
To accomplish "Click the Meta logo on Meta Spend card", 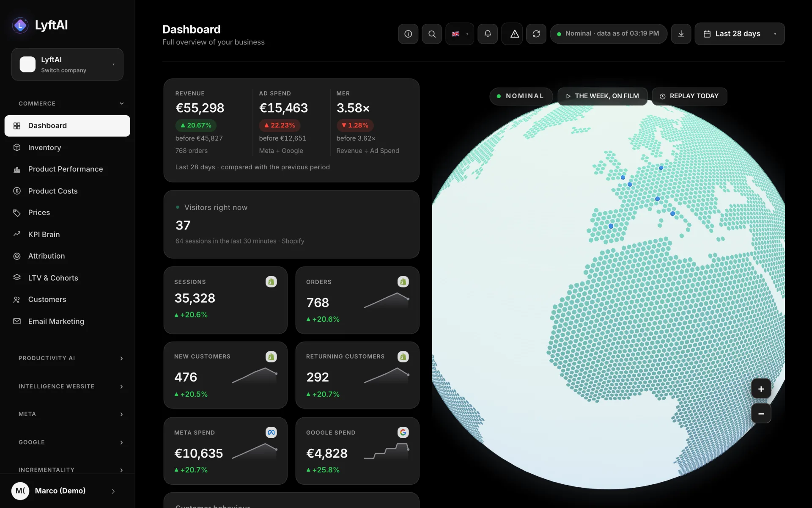I will [x=271, y=432].
